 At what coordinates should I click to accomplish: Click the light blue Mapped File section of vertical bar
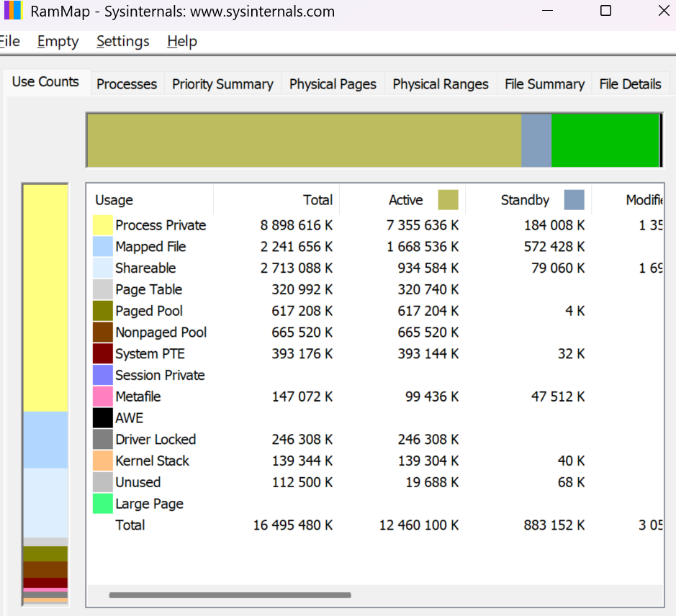(x=45, y=440)
